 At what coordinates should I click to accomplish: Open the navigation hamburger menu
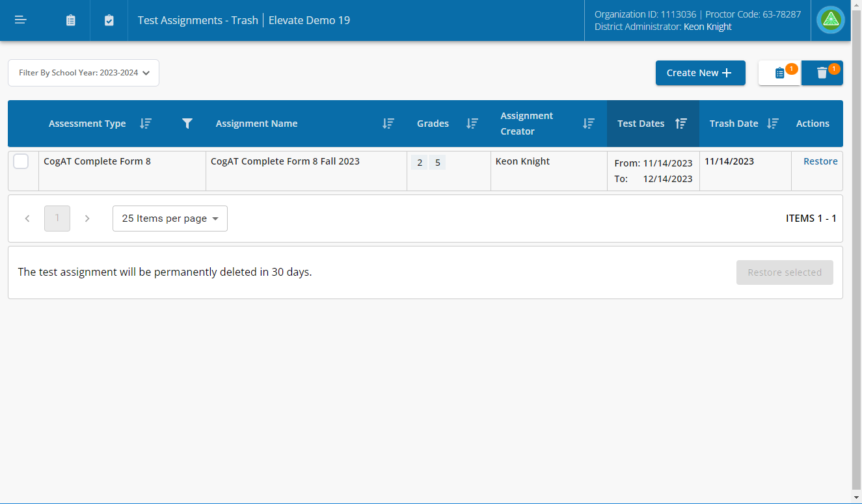click(20, 20)
